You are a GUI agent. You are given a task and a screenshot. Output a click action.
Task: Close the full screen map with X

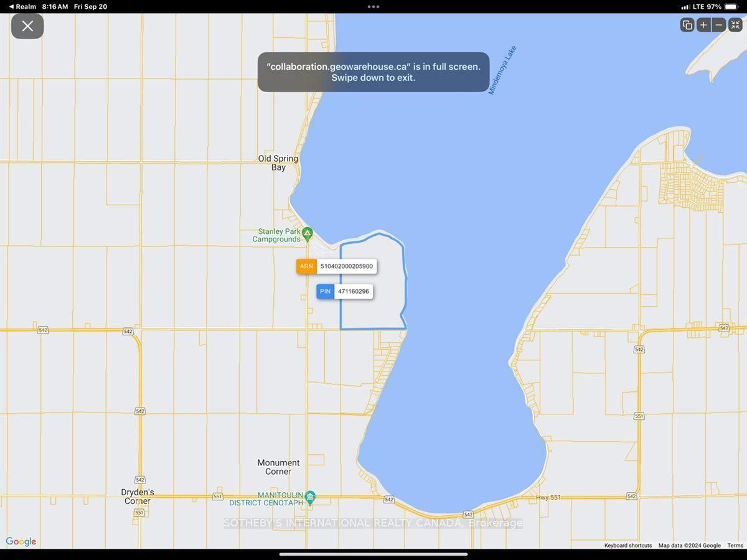coord(27,26)
